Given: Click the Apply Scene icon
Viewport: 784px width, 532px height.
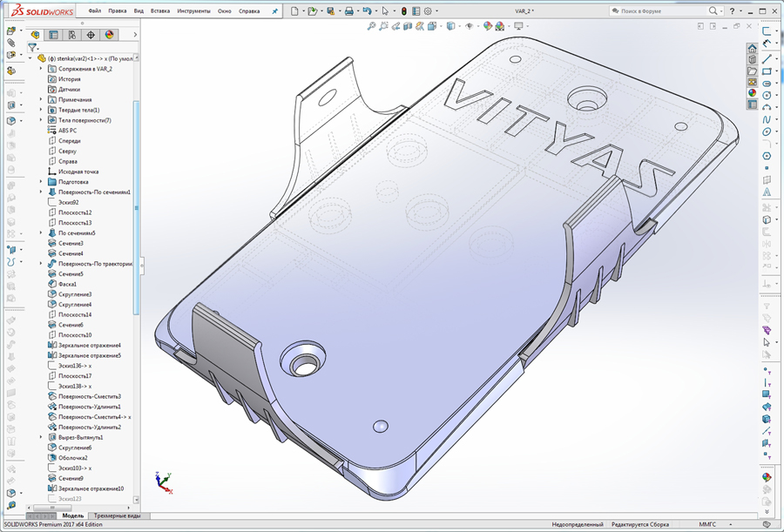Looking at the screenshot, I should pyautogui.click(x=499, y=26).
